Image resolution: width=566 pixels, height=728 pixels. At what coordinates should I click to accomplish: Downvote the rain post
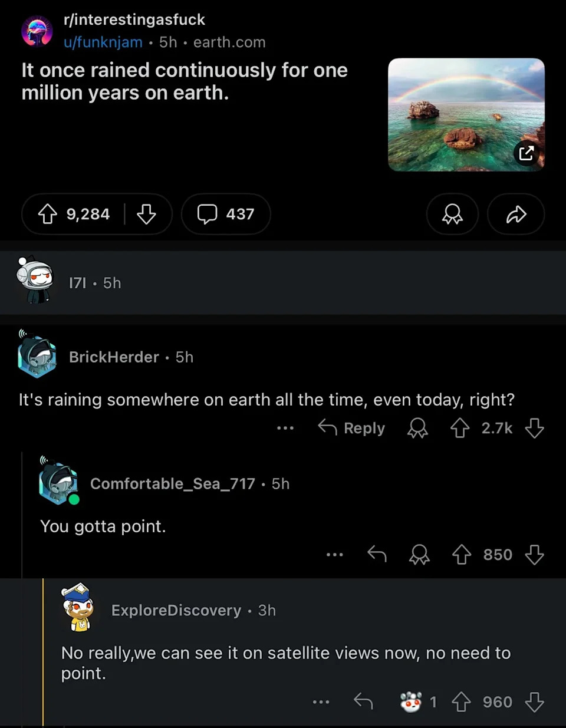click(x=146, y=214)
